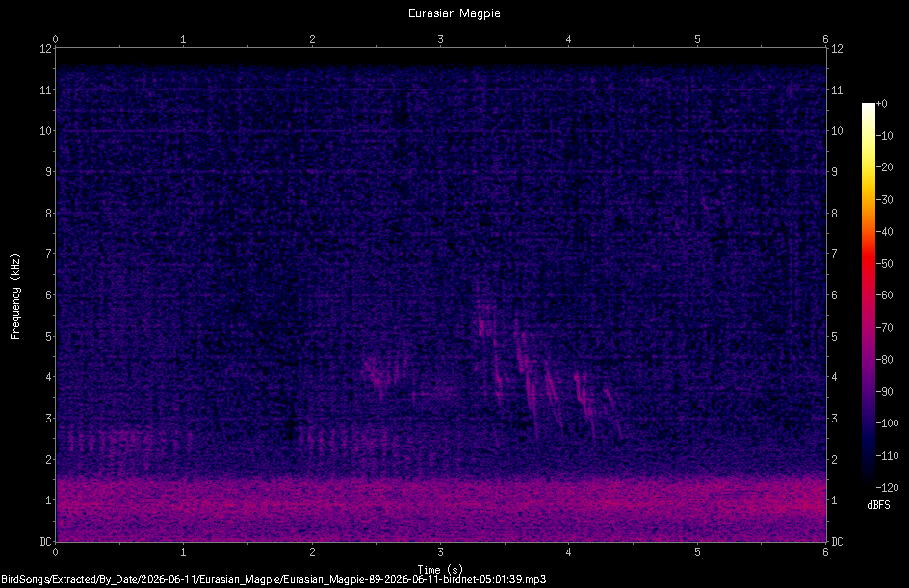Click the '2' tick on top time axis
Viewport: 909px width, 588px height.
[x=312, y=39]
